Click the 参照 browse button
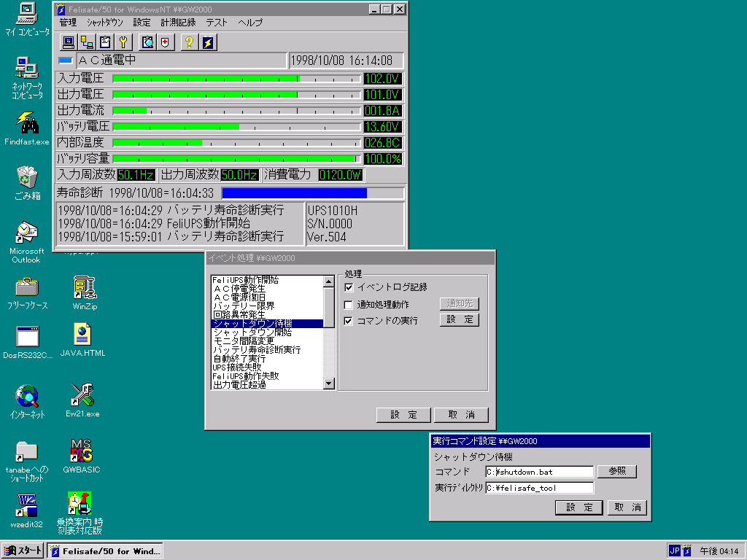The height and width of the screenshot is (560, 747). (x=616, y=472)
